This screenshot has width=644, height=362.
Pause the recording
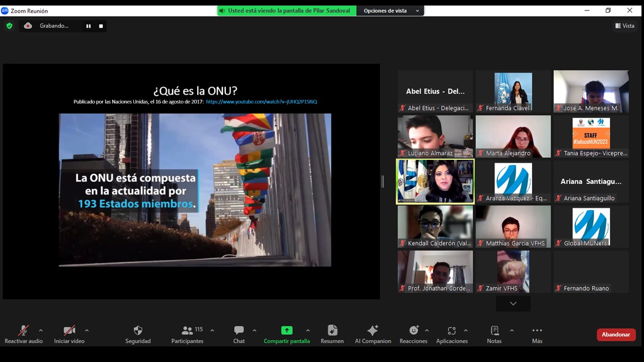click(89, 26)
